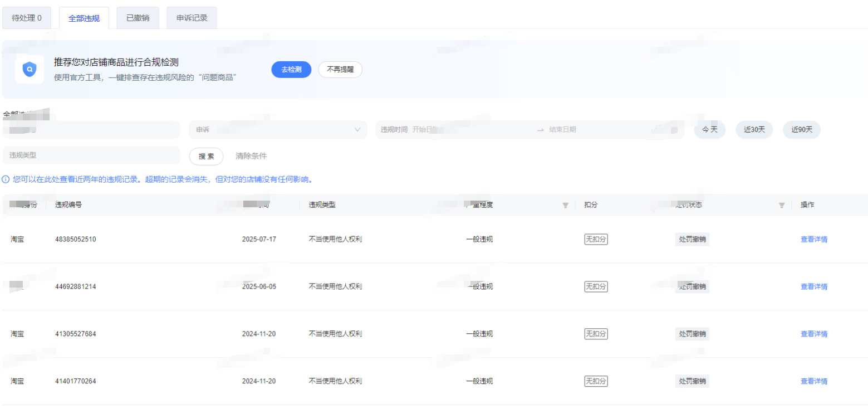The height and width of the screenshot is (409, 868).
Task: Click the filter icon in 处罚状态 column
Action: 781,205
